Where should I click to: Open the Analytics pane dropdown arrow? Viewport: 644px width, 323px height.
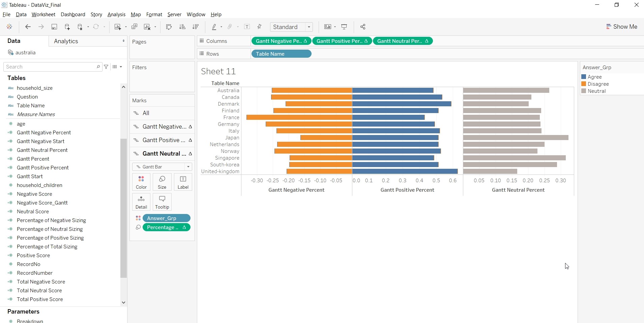[x=123, y=41]
